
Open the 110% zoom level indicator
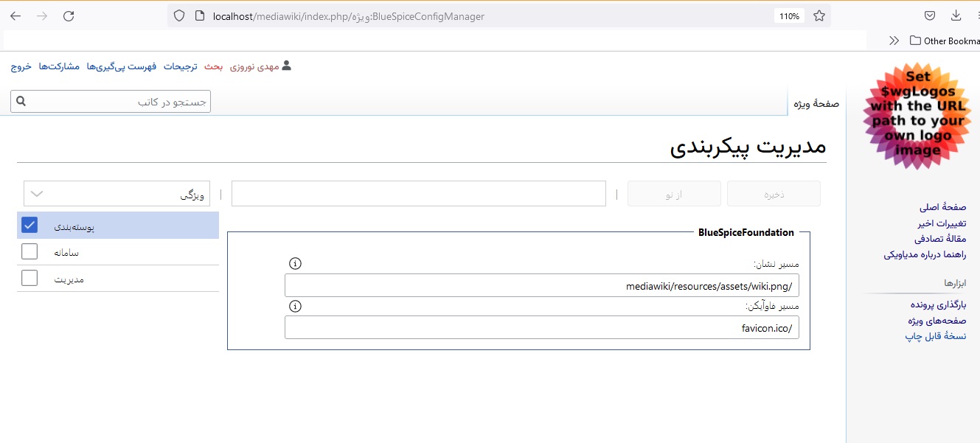[789, 16]
